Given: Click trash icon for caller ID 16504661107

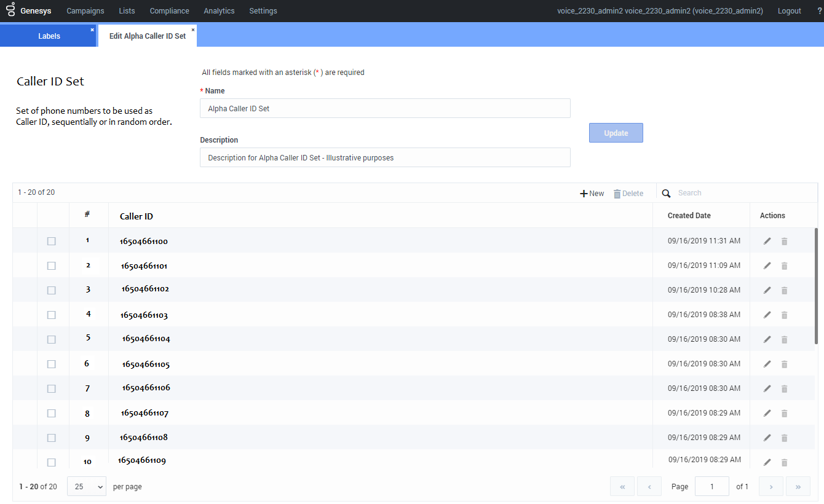Looking at the screenshot, I should tap(784, 413).
